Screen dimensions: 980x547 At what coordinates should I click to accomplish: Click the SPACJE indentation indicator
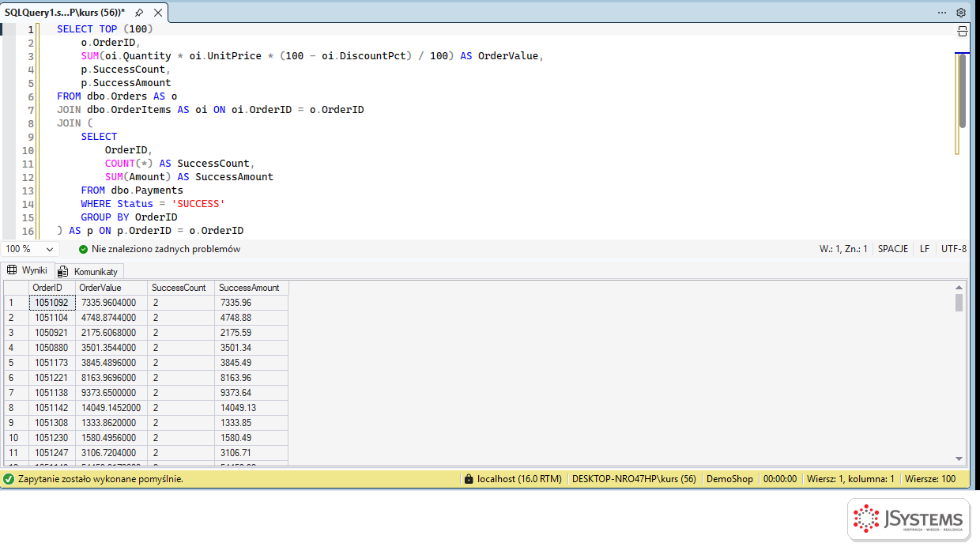click(893, 249)
